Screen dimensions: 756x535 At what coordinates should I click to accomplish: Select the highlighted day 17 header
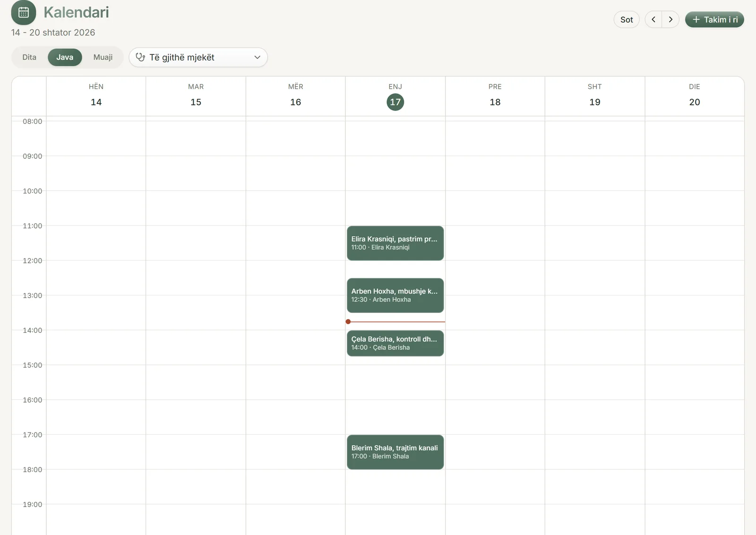395,102
